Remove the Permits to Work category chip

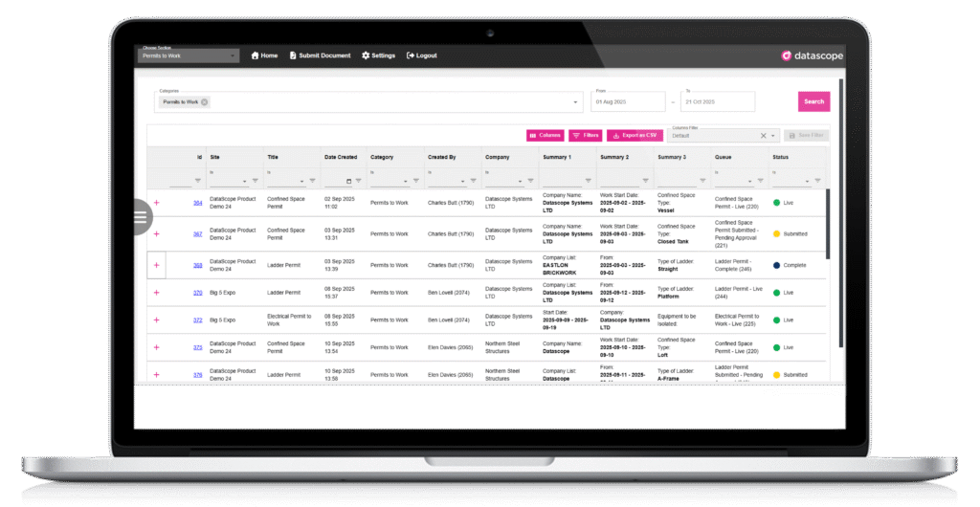204,101
